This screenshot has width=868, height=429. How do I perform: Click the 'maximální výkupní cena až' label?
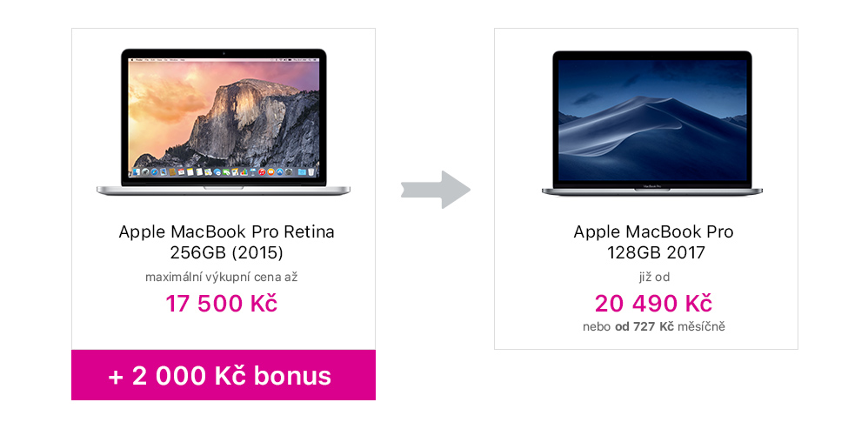coord(222,277)
